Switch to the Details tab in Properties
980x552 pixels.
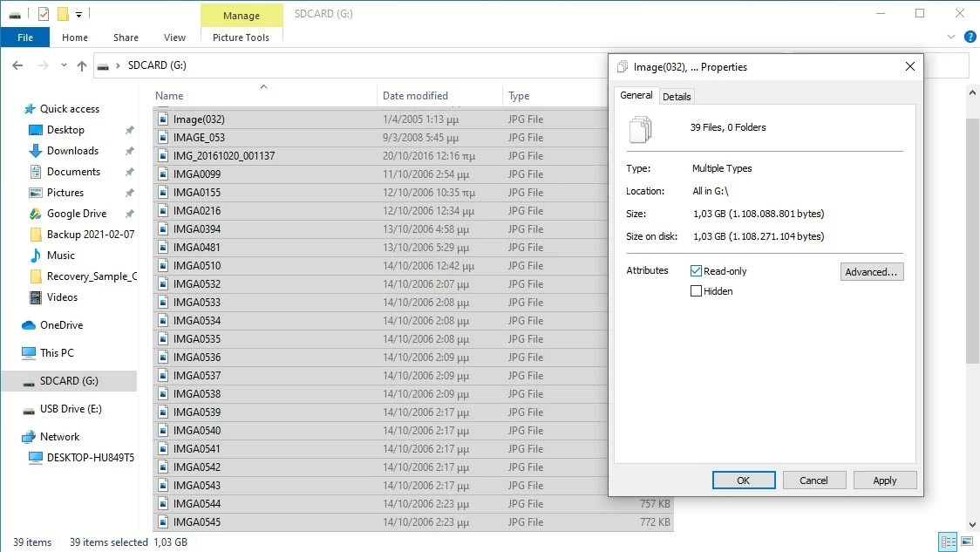[677, 96]
